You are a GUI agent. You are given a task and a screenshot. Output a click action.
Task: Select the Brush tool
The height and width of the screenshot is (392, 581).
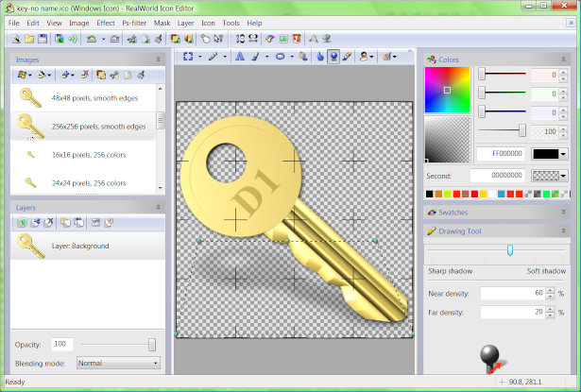[x=255, y=57]
